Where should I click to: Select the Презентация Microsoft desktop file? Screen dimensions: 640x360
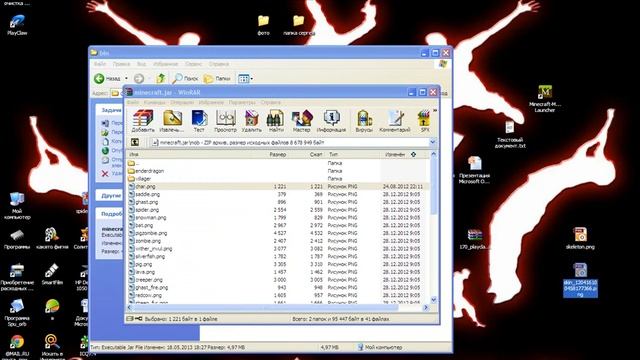(474, 170)
